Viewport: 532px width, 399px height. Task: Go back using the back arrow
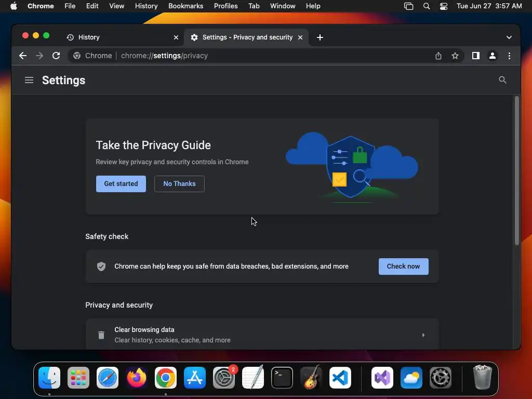click(23, 56)
